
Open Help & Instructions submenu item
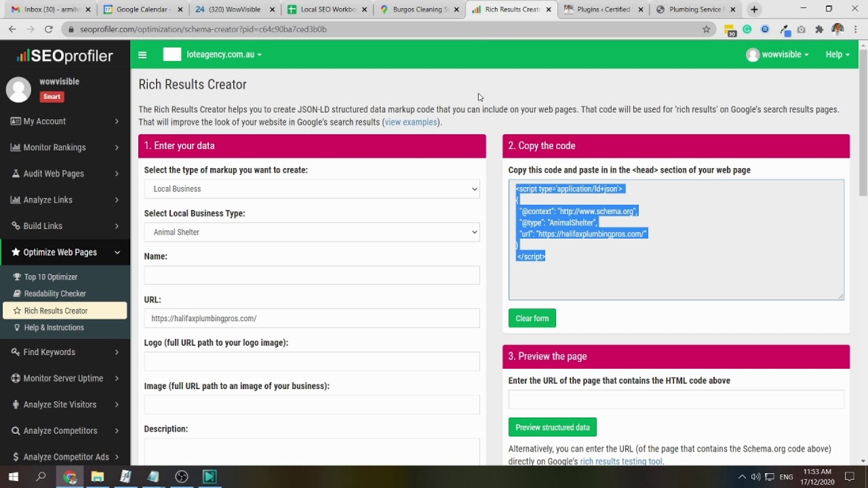54,327
